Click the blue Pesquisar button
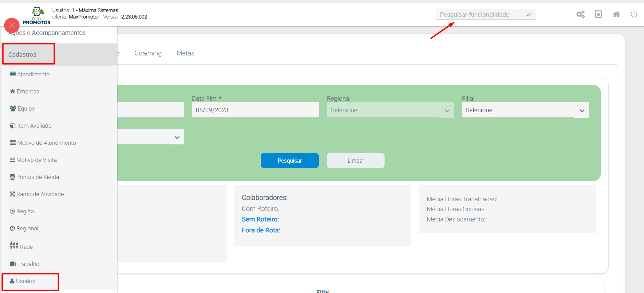Image resolution: width=644 pixels, height=293 pixels. coord(290,161)
